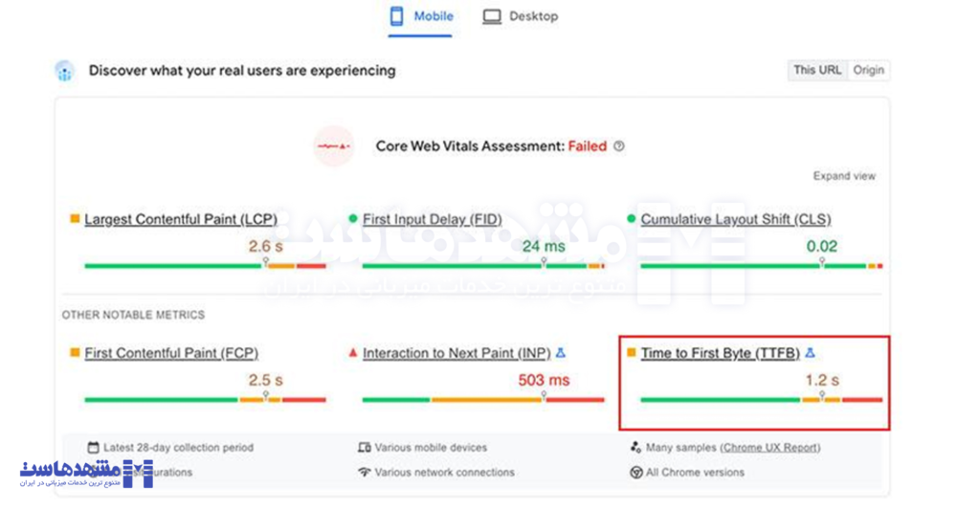The image size is (980, 508).
Task: Click the experimental flask icon beside TTFB
Action: tap(810, 353)
